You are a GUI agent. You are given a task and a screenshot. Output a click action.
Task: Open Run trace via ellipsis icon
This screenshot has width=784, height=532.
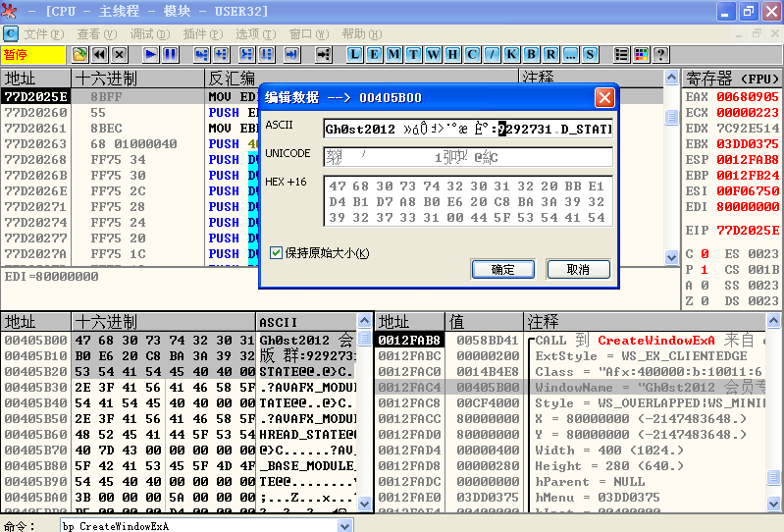click(x=570, y=54)
